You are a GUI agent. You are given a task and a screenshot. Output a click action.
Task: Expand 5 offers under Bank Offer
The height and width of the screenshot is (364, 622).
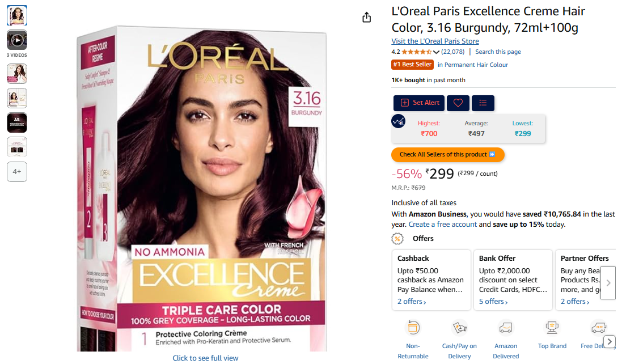point(493,302)
